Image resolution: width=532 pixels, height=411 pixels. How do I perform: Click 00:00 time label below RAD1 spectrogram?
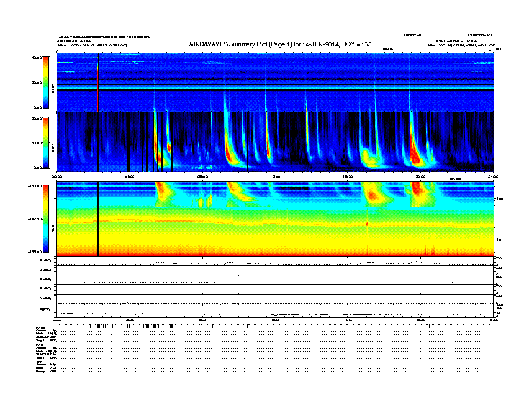pos(57,177)
